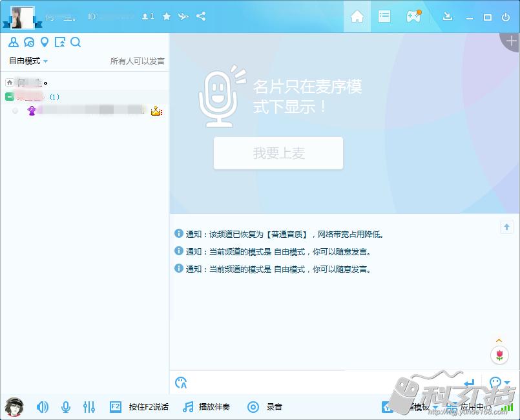Mute the speaker output
This screenshot has height=420, width=520.
click(42, 407)
